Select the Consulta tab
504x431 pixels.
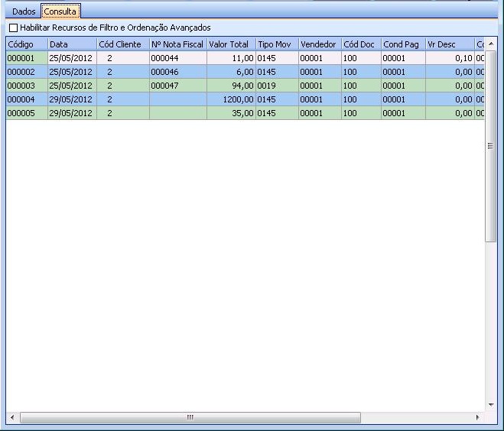[x=60, y=11]
